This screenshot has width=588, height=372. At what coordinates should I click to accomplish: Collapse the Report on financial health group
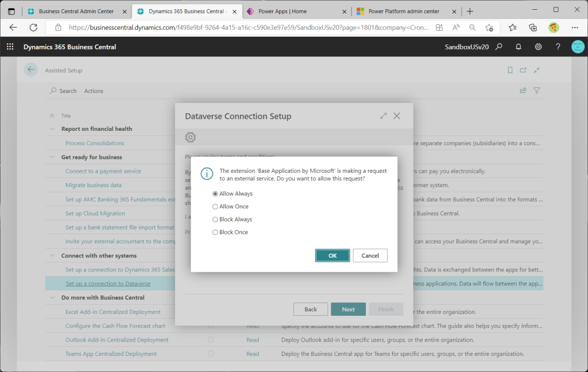(52, 129)
